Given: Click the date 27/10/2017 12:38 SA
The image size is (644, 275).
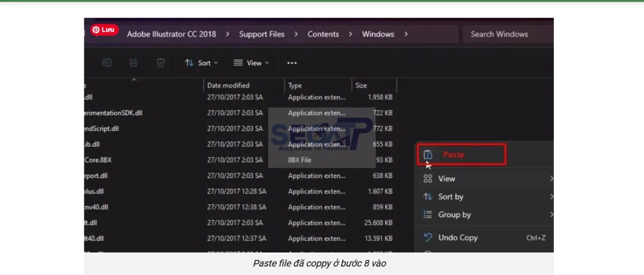Looking at the screenshot, I should [237, 207].
